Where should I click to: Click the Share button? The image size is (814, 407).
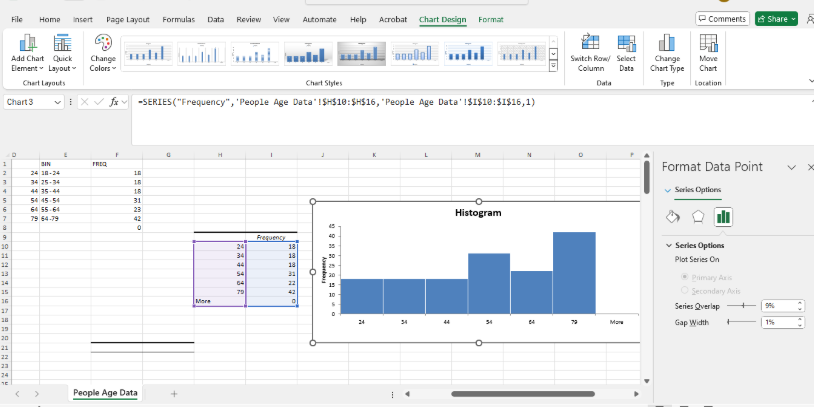click(776, 19)
